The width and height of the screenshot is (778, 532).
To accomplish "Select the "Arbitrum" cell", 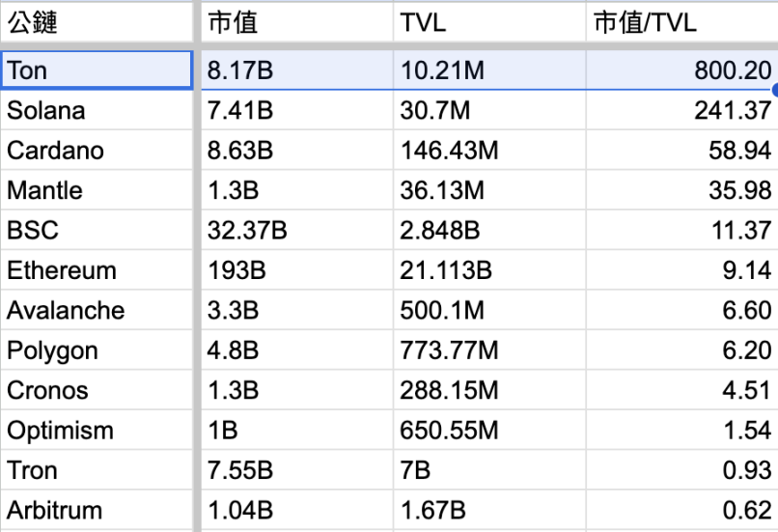I will tap(97, 510).
